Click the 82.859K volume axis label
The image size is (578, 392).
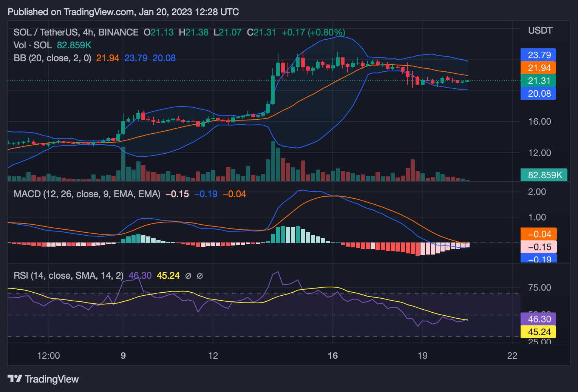point(544,175)
